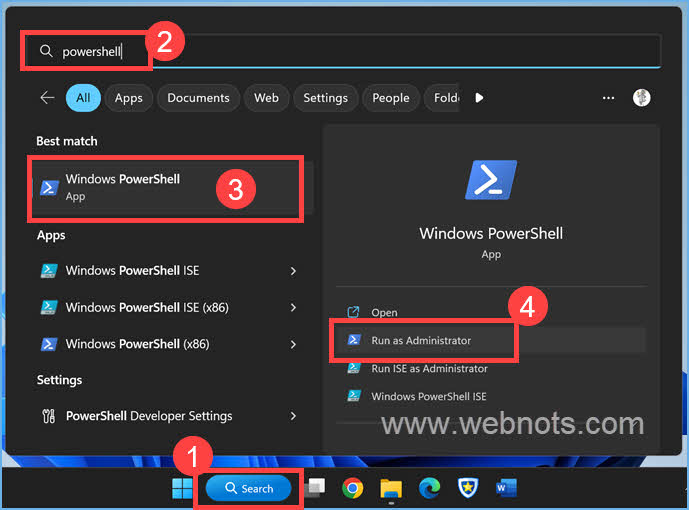
Task: Click the Developer Settings tools icon
Action: pyautogui.click(x=48, y=416)
